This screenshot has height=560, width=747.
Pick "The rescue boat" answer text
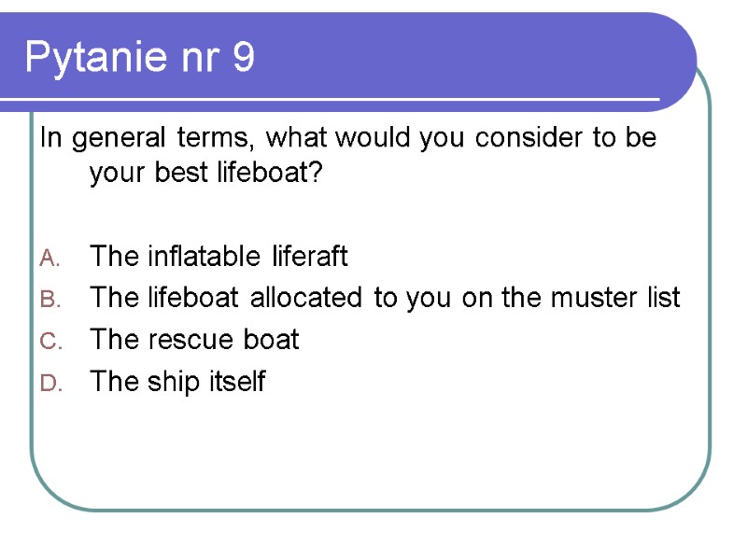click(x=194, y=340)
